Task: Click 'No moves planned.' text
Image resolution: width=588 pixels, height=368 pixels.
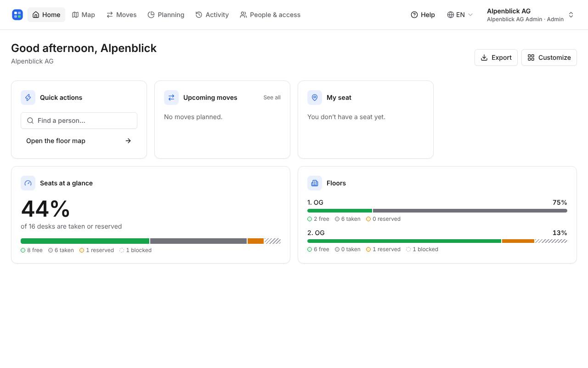Action: 193,117
